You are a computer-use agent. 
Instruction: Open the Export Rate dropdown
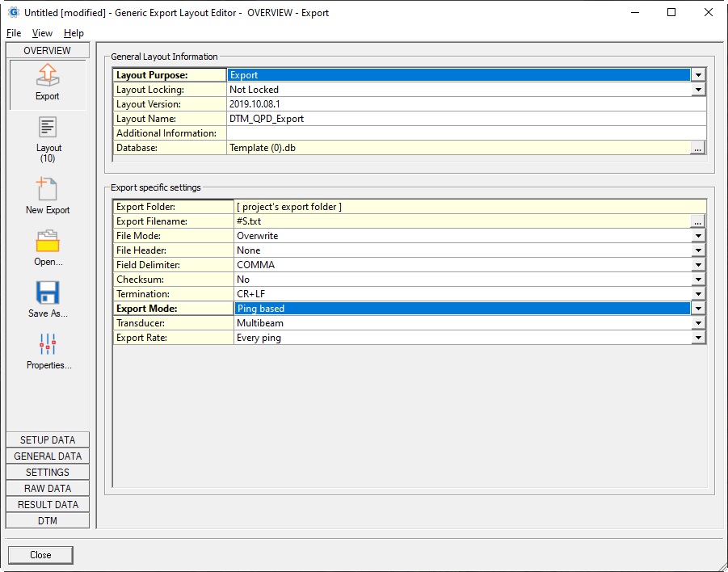(698, 338)
